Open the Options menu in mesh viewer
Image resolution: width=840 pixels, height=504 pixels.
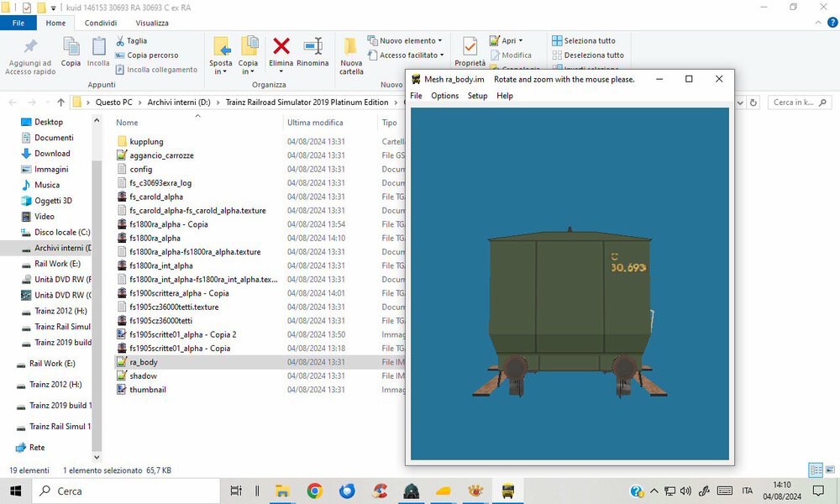444,96
